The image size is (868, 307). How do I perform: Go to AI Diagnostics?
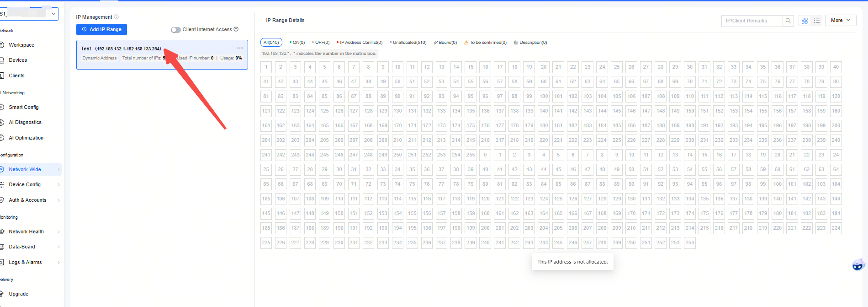pyautogui.click(x=25, y=122)
